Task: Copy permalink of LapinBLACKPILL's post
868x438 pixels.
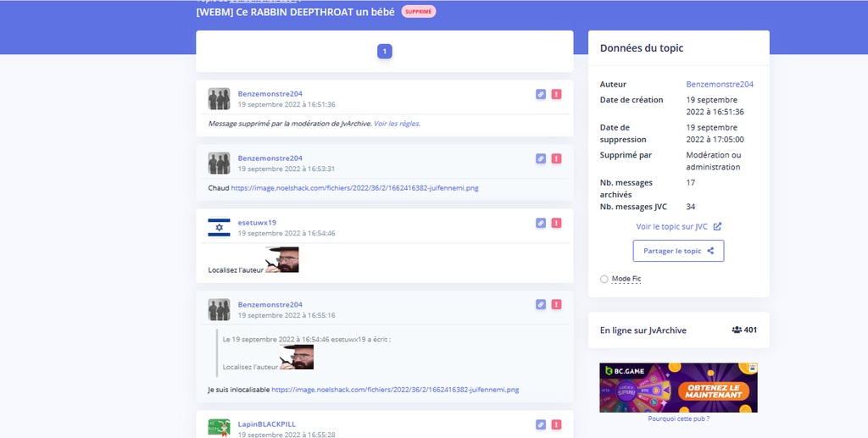Action: (541, 424)
